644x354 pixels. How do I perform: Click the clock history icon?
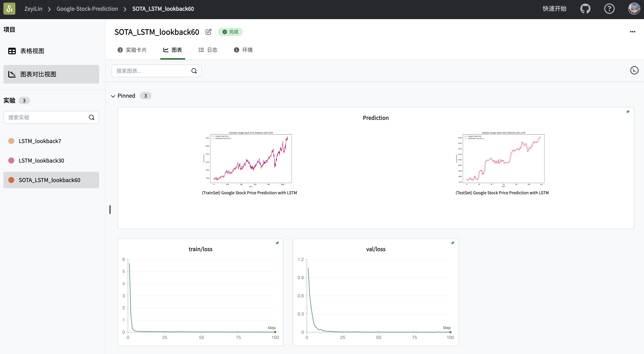click(x=634, y=70)
